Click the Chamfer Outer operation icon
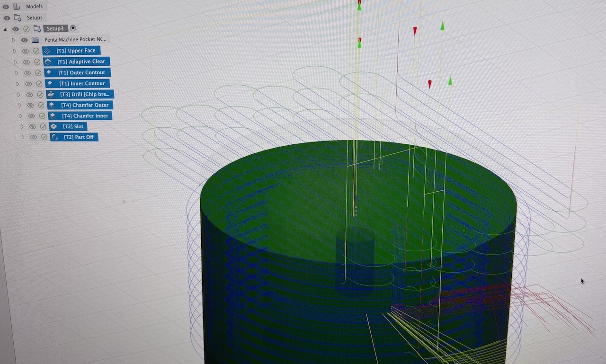The height and width of the screenshot is (364, 606). 52,105
